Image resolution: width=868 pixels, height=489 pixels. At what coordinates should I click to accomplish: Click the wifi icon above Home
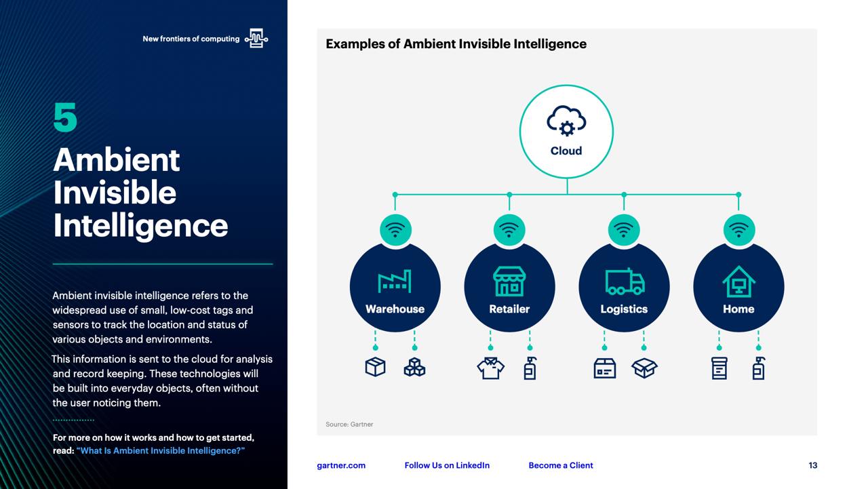[738, 229]
